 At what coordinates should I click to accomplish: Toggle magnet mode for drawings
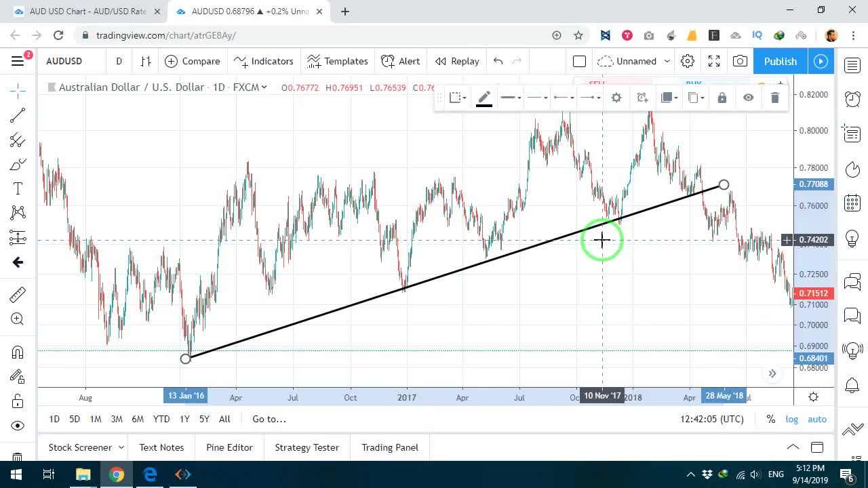(x=18, y=352)
